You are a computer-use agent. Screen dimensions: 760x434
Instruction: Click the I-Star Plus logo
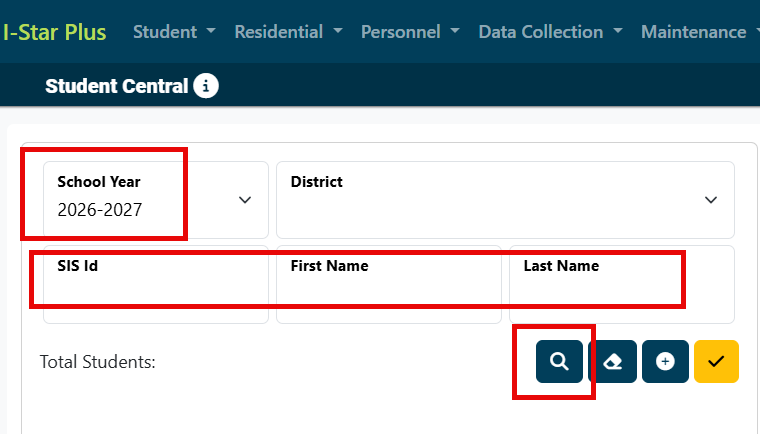pyautogui.click(x=54, y=32)
